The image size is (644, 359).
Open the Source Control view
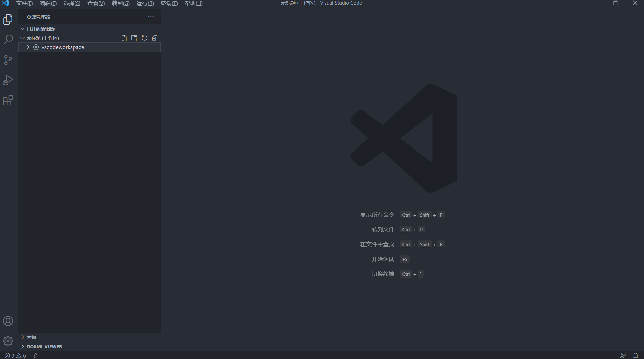(8, 60)
